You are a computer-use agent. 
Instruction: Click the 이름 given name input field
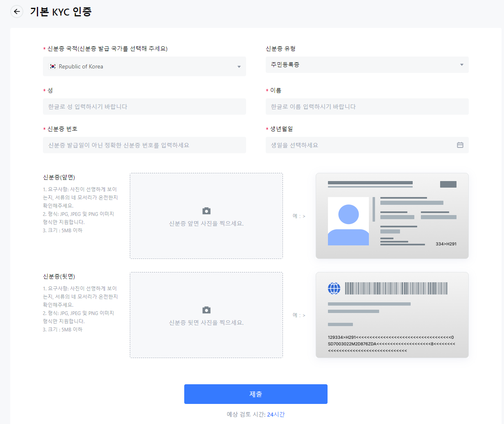point(367,106)
